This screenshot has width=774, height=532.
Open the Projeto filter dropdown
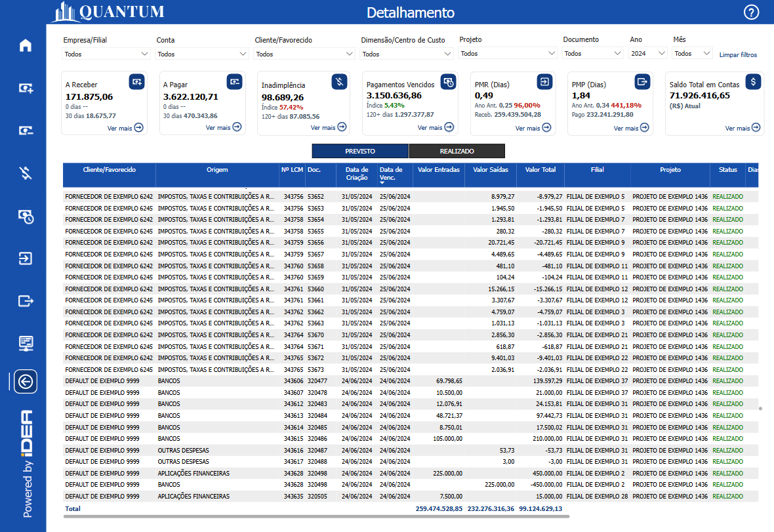[508, 54]
